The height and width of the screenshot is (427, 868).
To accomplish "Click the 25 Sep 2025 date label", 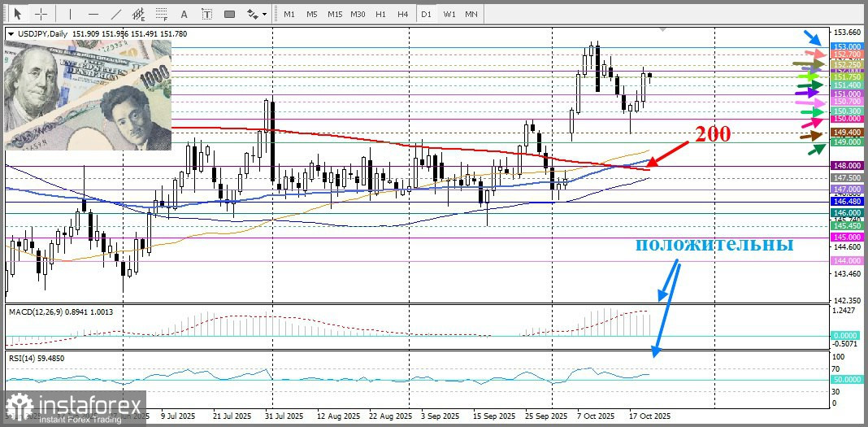I will [x=548, y=416].
